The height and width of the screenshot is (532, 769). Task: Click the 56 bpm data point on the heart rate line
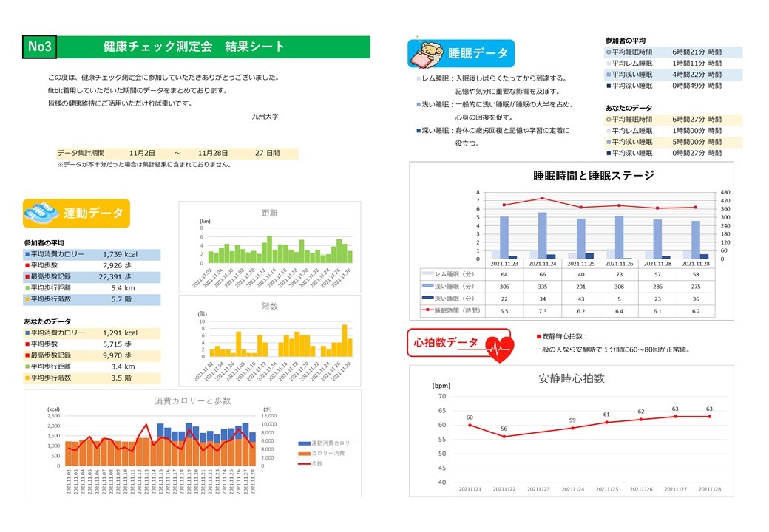pos(504,437)
